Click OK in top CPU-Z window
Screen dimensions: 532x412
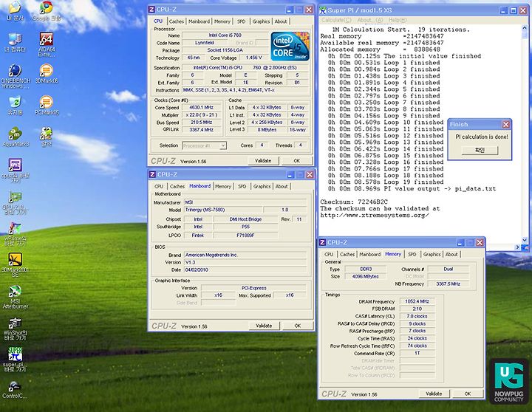coord(297,161)
